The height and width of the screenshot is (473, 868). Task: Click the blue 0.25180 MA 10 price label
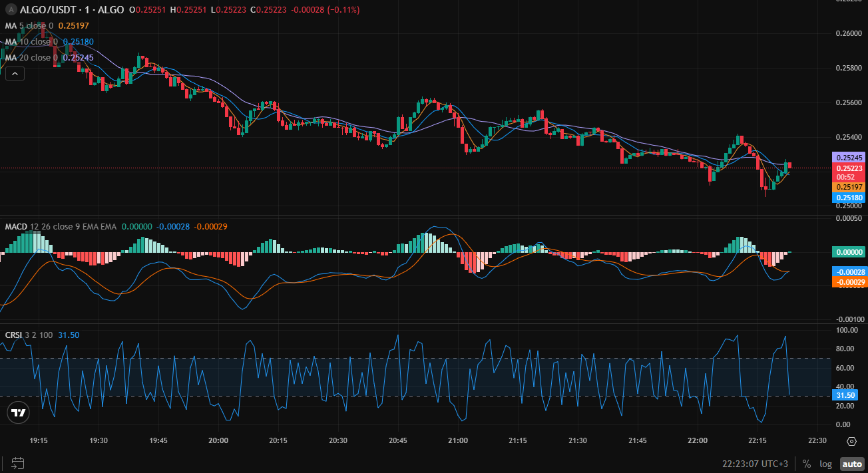(849, 198)
